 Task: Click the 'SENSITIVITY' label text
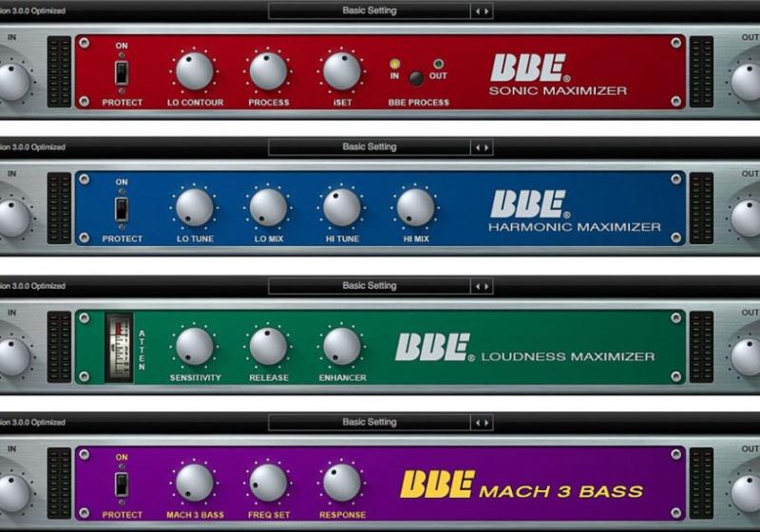(196, 378)
